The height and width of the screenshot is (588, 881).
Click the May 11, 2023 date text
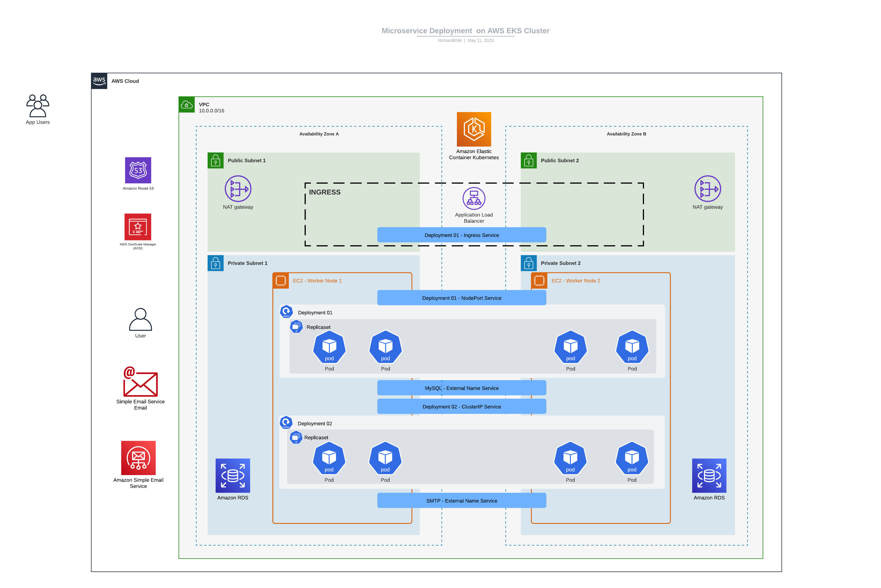(481, 40)
